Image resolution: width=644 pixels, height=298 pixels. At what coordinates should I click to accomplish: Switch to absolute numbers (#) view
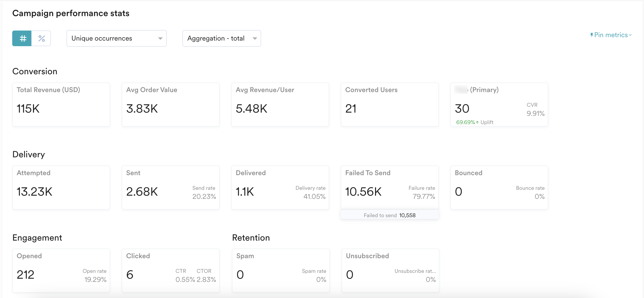pyautogui.click(x=22, y=38)
